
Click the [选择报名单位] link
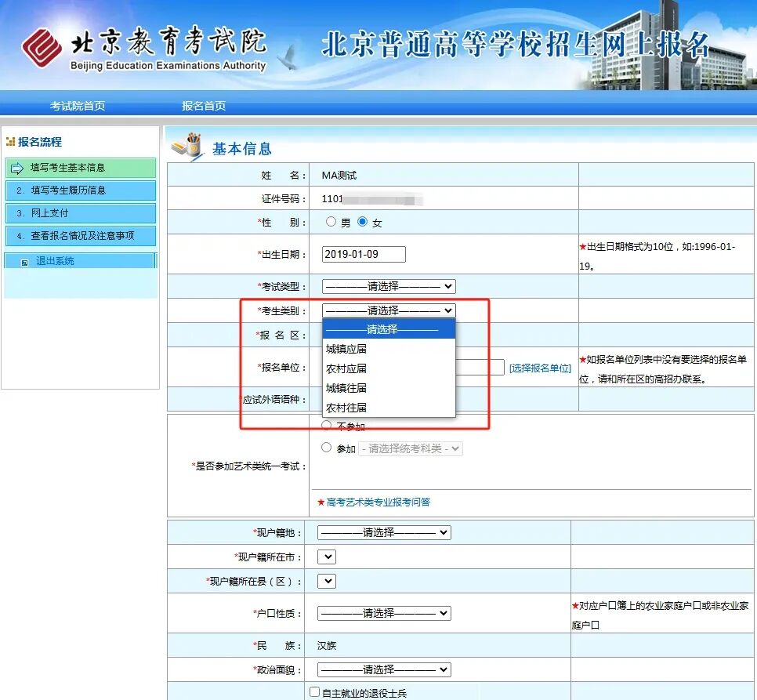point(540,368)
